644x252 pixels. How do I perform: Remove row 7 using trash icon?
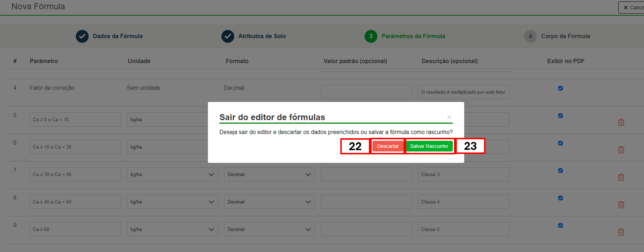(621, 177)
